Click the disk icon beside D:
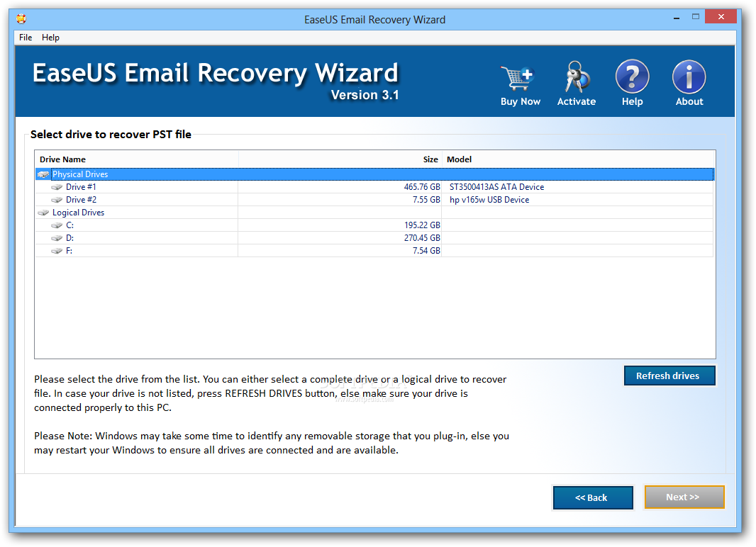This screenshot has height=547, width=756. pyautogui.click(x=57, y=238)
